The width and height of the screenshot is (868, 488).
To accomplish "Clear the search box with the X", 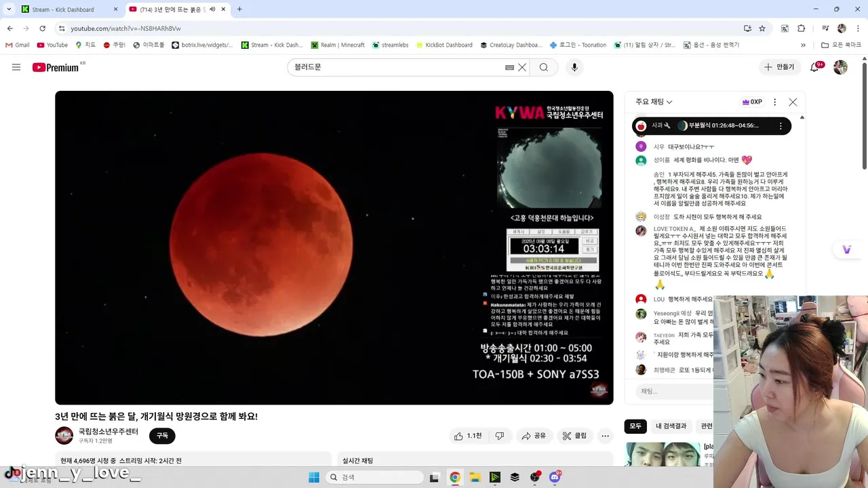I will tap(522, 67).
